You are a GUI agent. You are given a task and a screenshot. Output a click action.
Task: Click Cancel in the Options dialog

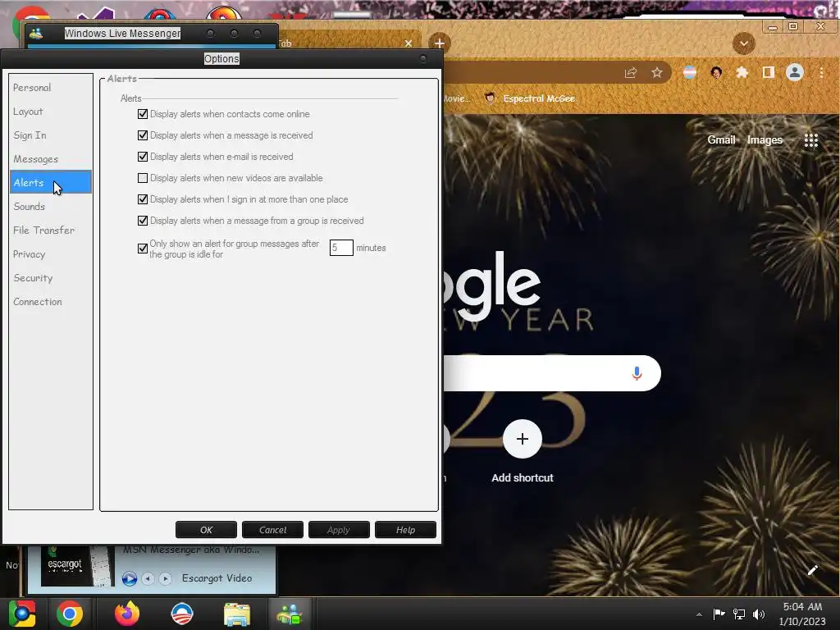coord(272,530)
